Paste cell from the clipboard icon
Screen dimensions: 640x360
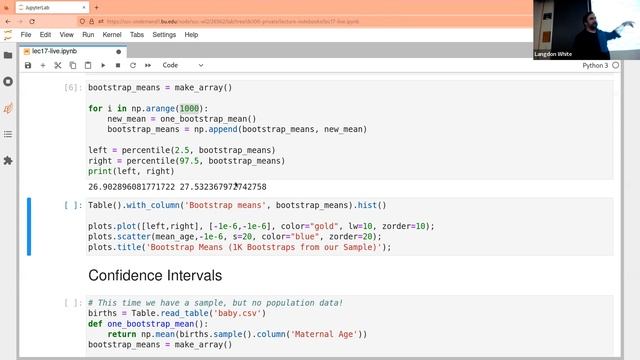88,65
